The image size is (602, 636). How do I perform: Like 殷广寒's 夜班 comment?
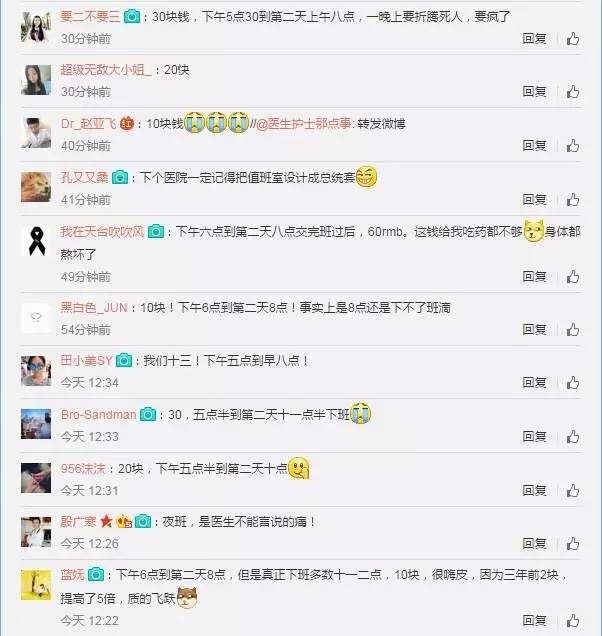tap(572, 544)
